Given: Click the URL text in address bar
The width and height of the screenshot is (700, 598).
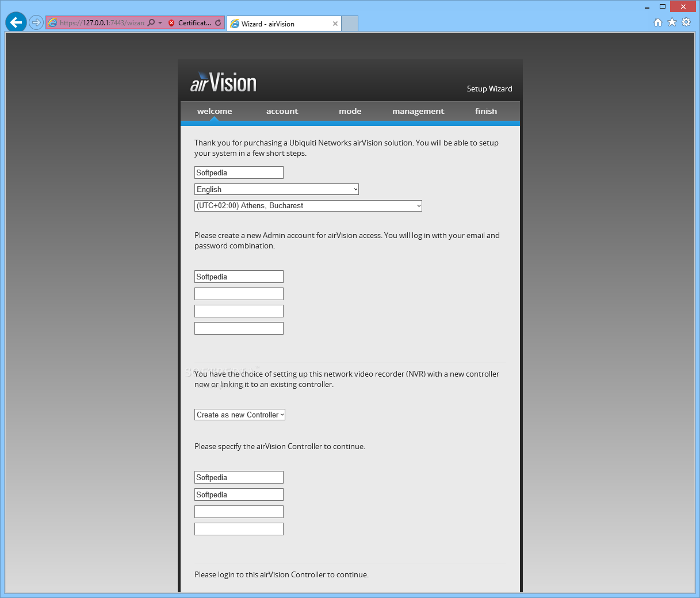Looking at the screenshot, I should point(102,23).
